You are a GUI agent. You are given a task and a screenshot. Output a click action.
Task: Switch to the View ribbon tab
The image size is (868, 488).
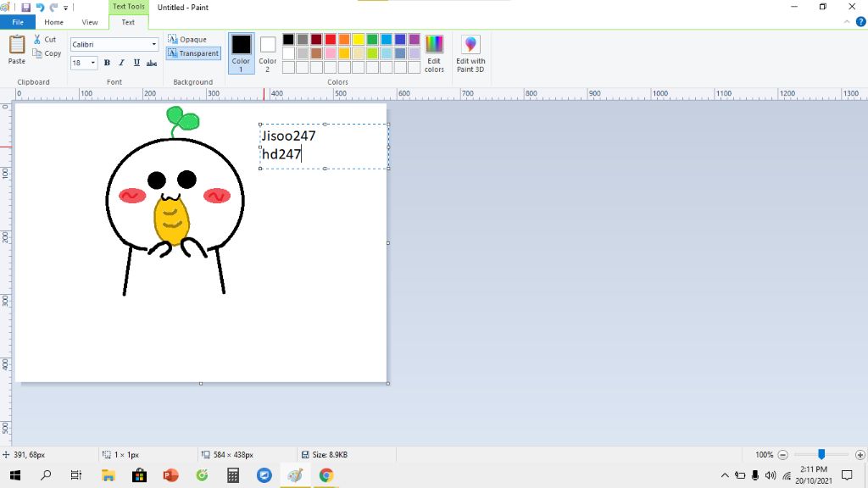click(90, 22)
